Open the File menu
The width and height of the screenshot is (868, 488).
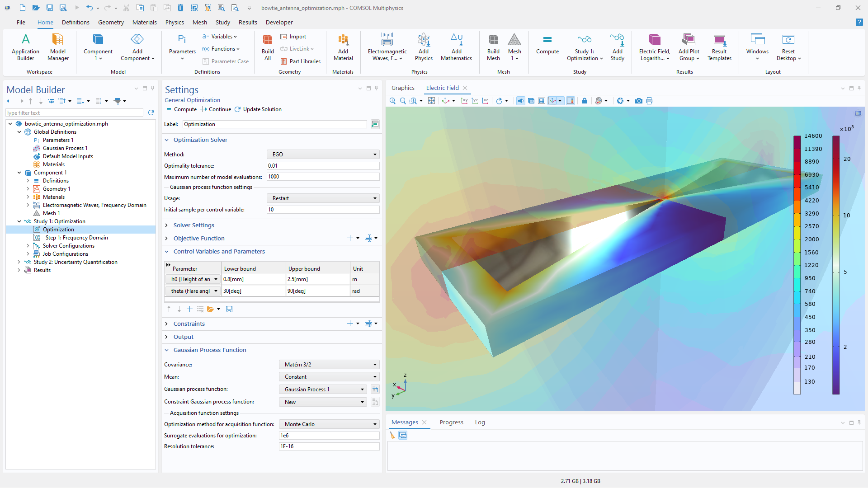pyautogui.click(x=21, y=22)
